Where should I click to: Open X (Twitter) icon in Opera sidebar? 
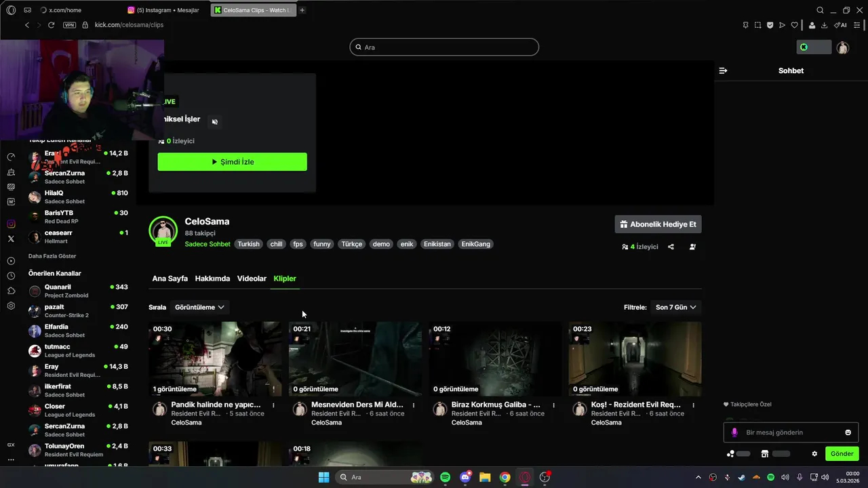(x=11, y=239)
